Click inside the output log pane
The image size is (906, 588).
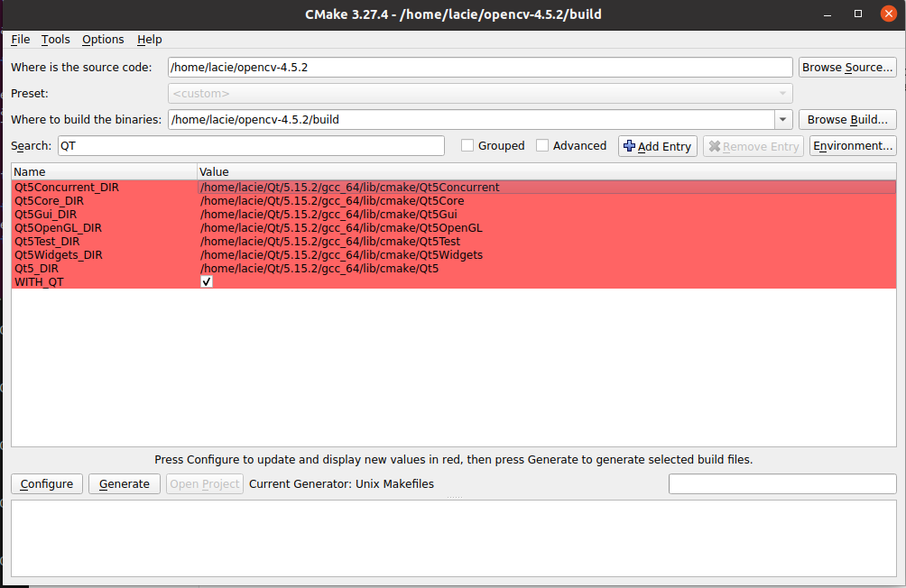tap(454, 538)
